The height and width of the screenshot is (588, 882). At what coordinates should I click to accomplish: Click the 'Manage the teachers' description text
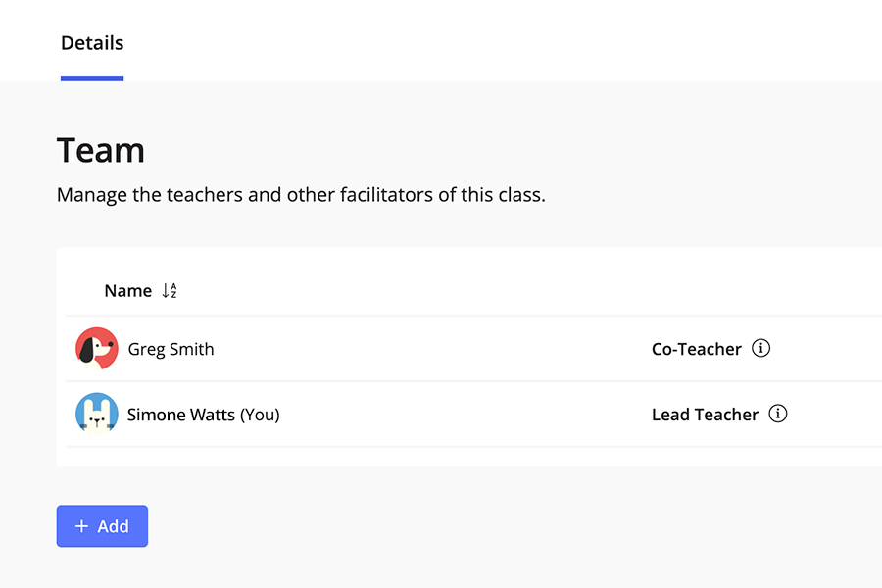pyautogui.click(x=301, y=195)
